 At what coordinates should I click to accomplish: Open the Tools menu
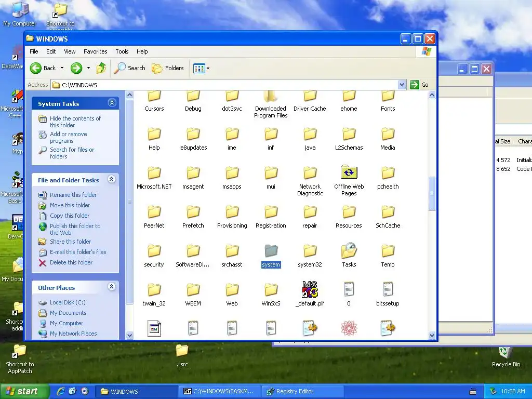pos(122,51)
